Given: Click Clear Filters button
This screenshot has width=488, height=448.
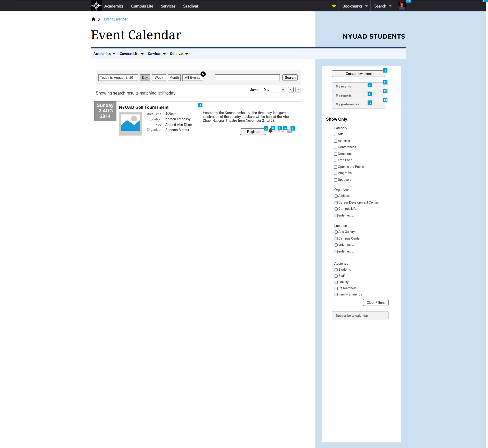Looking at the screenshot, I should [375, 302].
